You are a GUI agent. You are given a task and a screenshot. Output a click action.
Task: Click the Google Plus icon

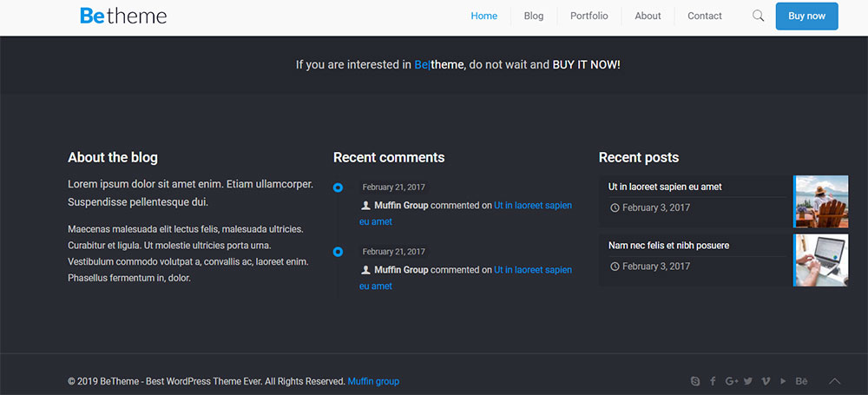(732, 381)
